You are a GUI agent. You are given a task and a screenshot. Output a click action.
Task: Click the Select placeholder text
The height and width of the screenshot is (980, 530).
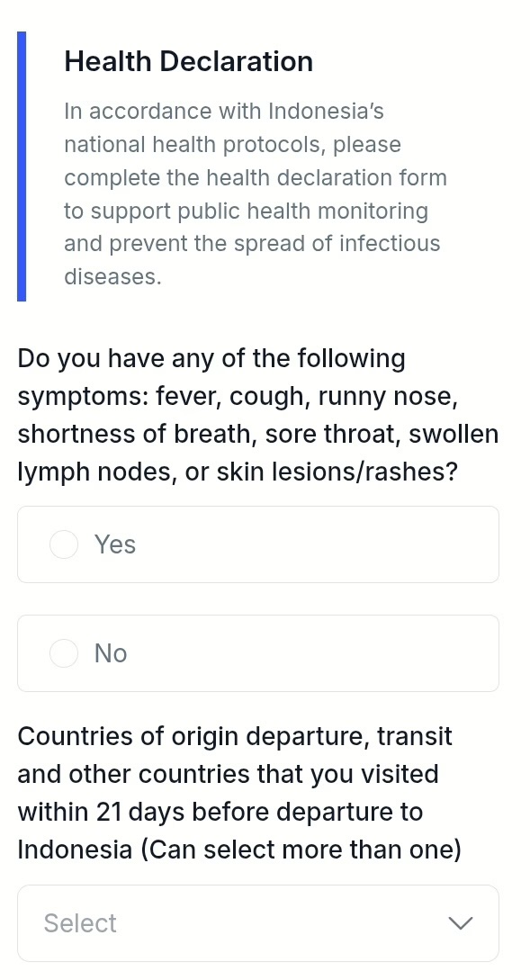click(x=80, y=923)
